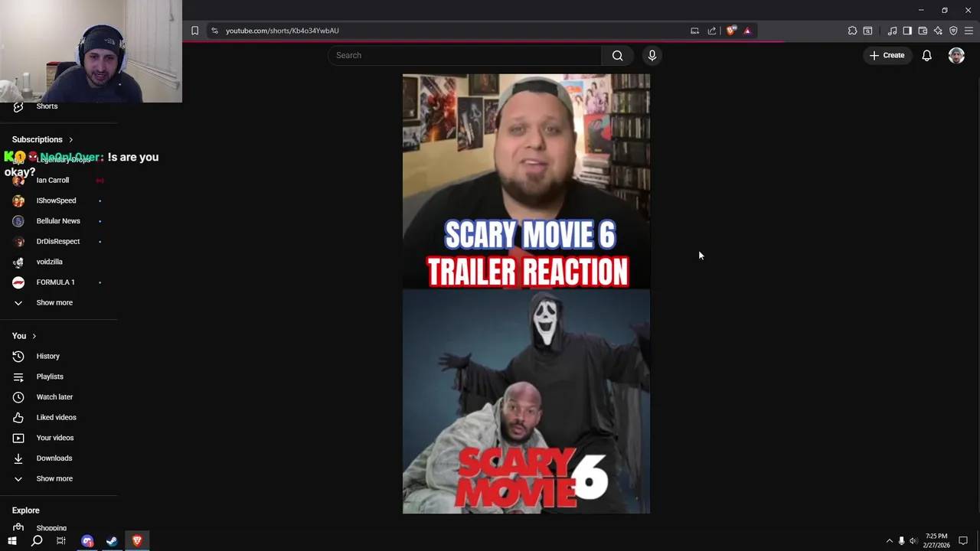Image resolution: width=980 pixels, height=551 pixels.
Task: Open the Extensions puzzle icon
Action: click(852, 31)
